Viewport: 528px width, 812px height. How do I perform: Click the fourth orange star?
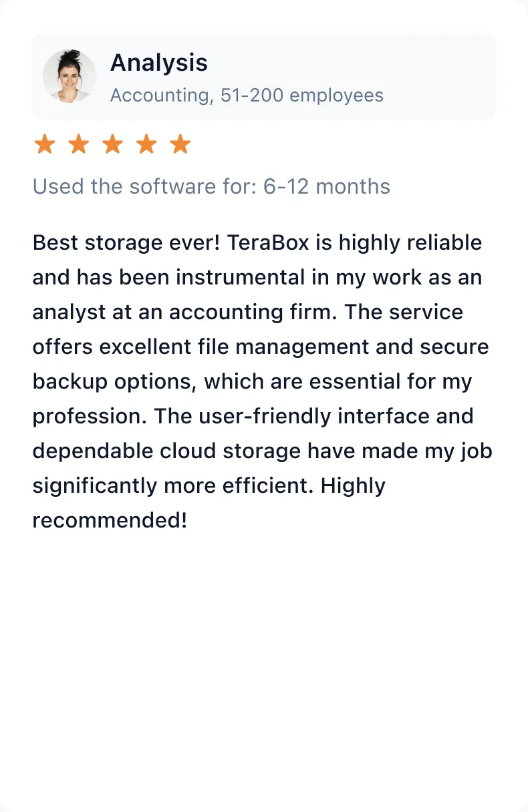tap(146, 144)
